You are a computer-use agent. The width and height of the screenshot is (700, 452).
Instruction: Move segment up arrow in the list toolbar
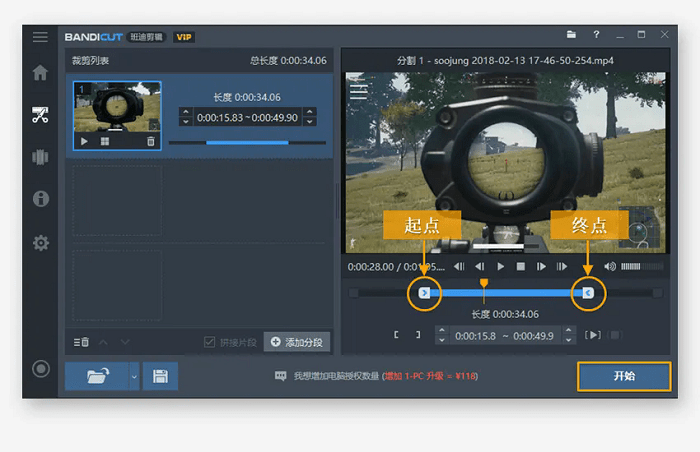click(103, 342)
